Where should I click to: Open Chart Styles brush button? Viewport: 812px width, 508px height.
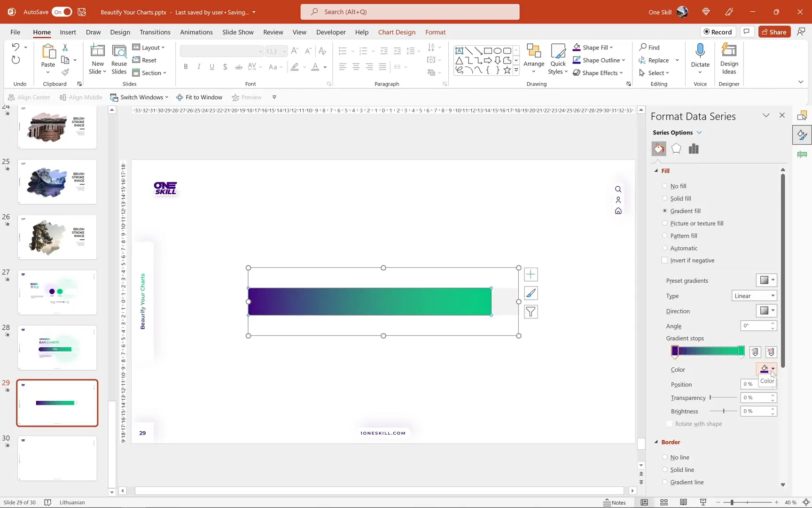click(x=531, y=293)
